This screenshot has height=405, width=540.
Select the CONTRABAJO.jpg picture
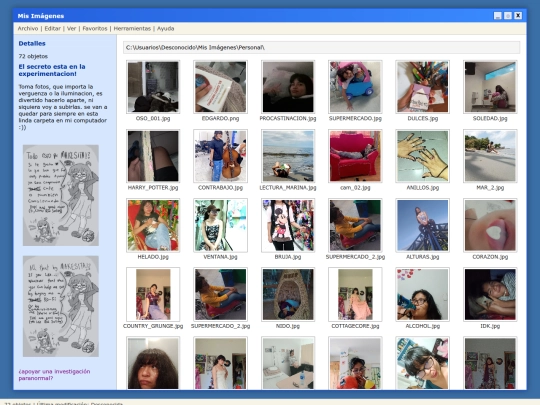[220, 156]
